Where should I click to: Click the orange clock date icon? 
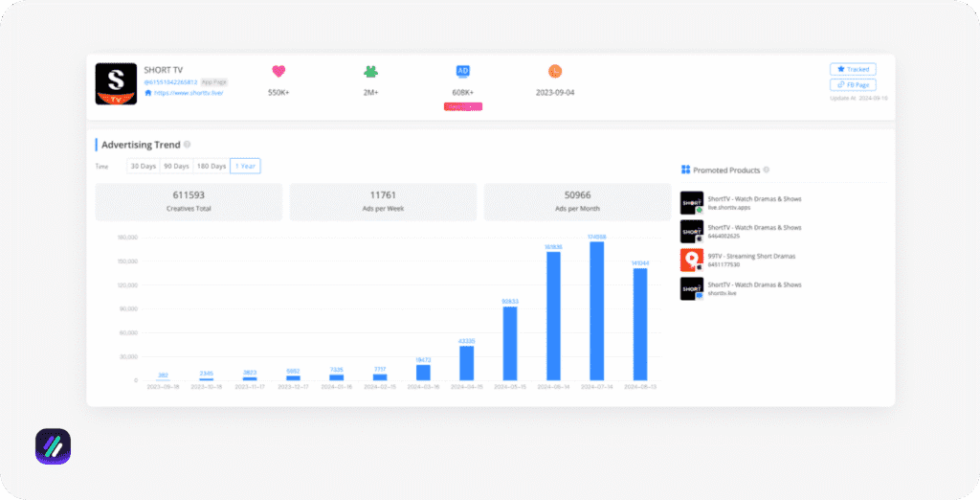555,71
